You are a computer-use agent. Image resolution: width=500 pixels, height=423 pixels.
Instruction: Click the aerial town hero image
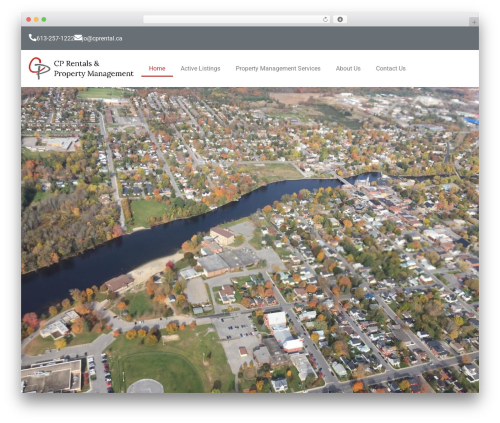(x=250, y=240)
